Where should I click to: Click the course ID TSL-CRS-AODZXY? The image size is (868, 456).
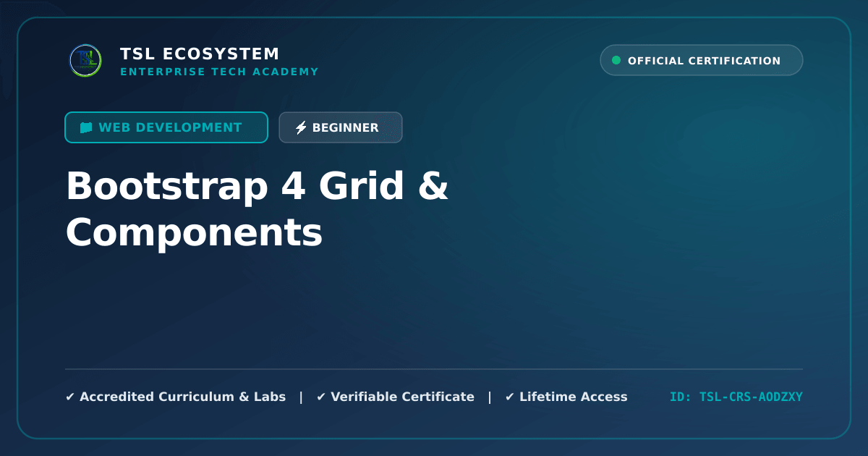[736, 397]
